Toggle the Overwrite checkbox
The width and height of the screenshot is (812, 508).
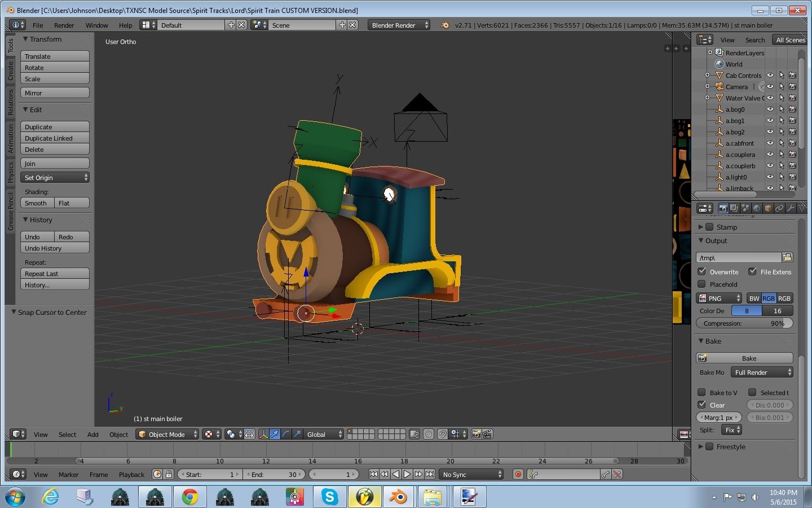(x=702, y=271)
